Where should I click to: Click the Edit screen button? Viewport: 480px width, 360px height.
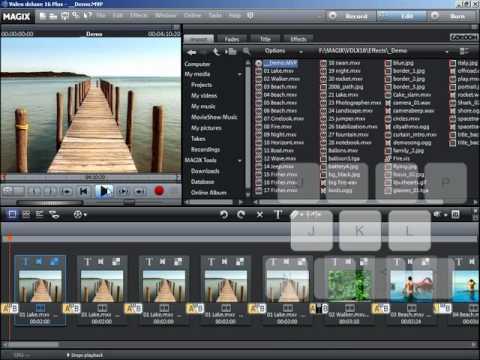(402, 16)
